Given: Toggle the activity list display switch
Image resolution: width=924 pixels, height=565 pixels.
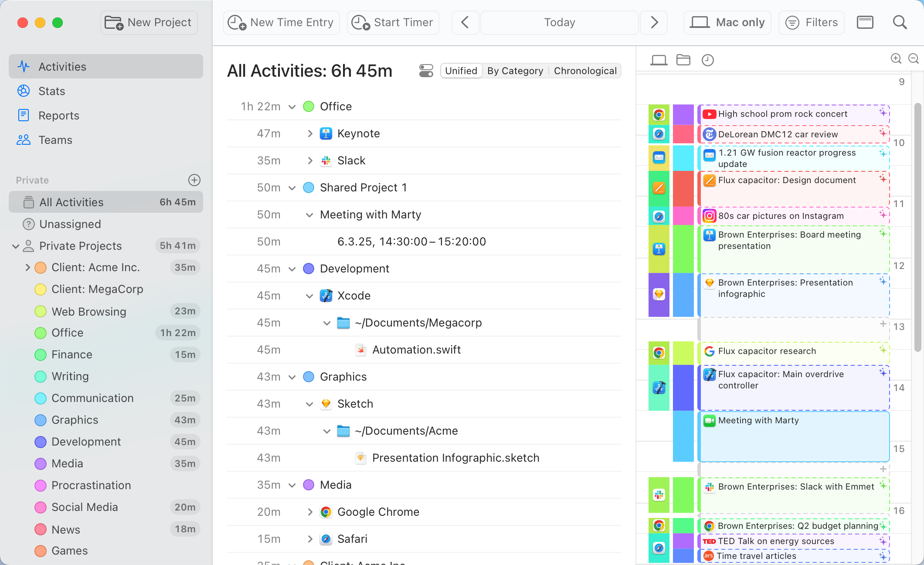Looking at the screenshot, I should pos(426,71).
